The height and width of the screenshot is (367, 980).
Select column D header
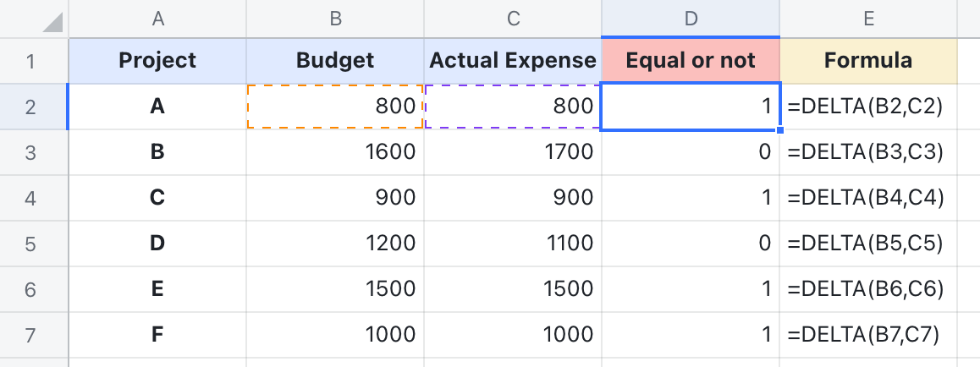[691, 19]
